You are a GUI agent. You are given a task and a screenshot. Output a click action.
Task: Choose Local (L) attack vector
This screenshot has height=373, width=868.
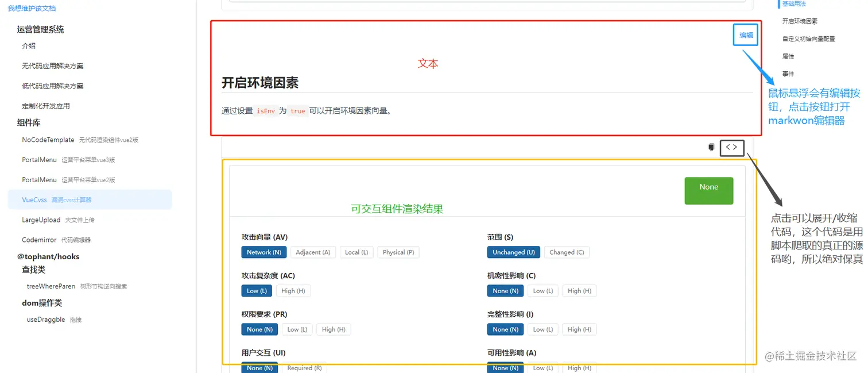[356, 252]
